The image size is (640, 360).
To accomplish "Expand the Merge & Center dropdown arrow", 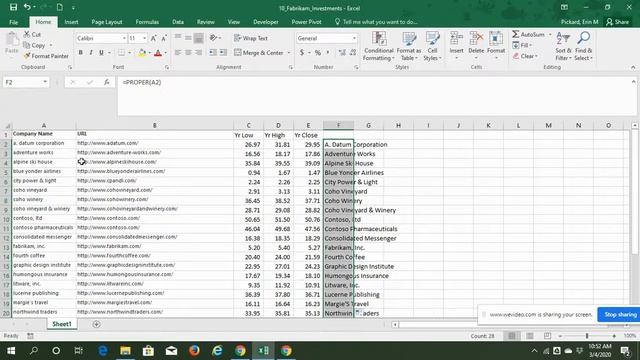I will (x=289, y=53).
